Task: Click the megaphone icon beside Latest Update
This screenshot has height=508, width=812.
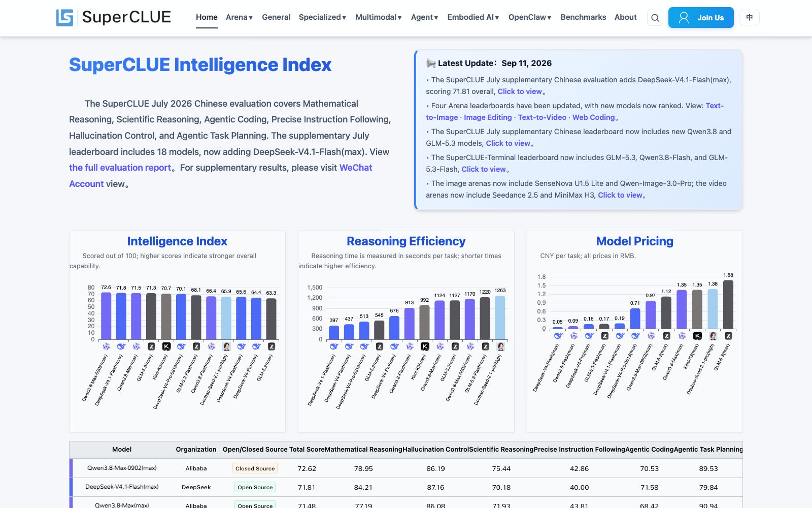Action: (x=431, y=63)
